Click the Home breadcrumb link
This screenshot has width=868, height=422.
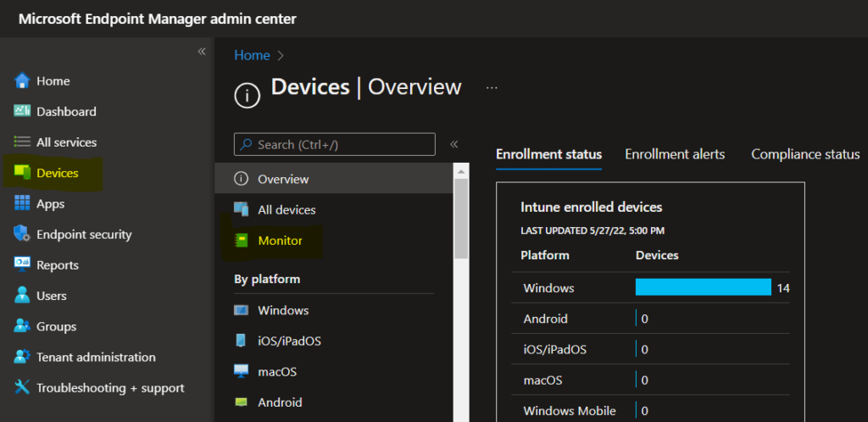point(252,55)
